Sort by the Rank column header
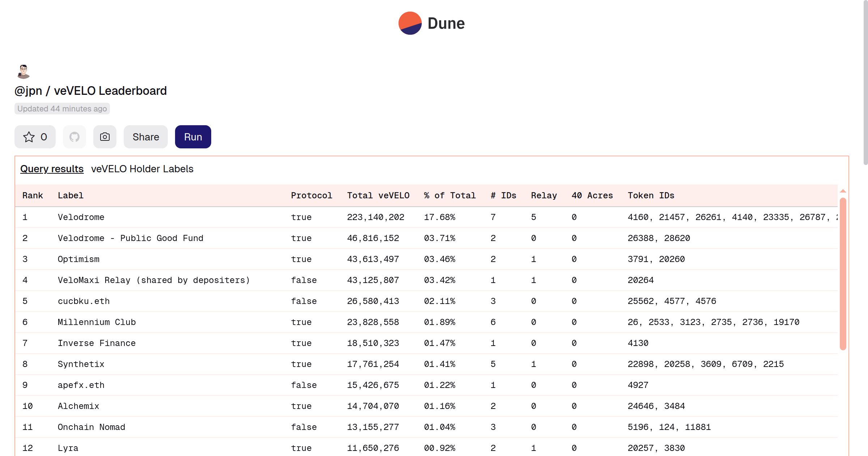Viewport: 868px width, 456px height. point(33,195)
